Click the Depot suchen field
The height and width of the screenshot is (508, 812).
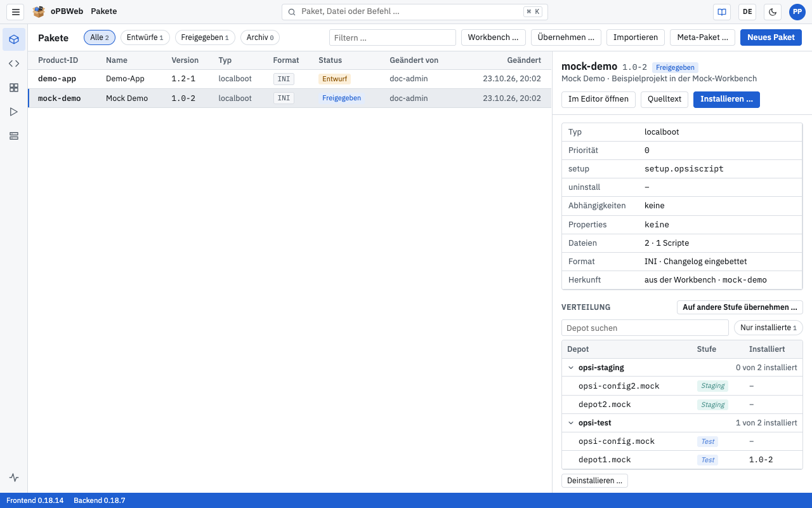point(645,328)
